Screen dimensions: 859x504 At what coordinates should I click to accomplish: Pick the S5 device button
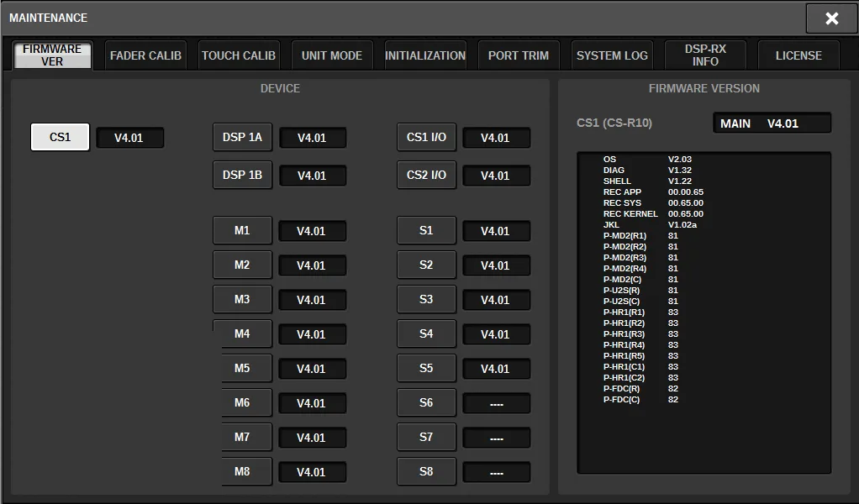pyautogui.click(x=426, y=368)
